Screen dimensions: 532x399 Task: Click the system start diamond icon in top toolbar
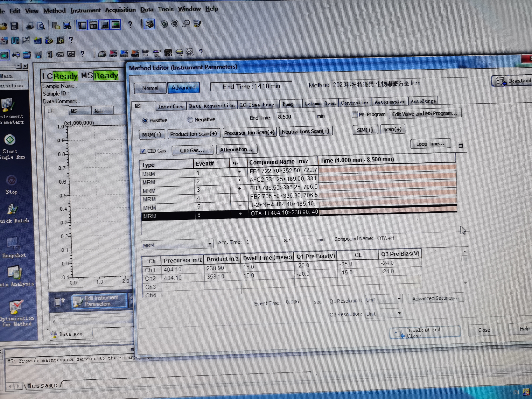coord(164,24)
